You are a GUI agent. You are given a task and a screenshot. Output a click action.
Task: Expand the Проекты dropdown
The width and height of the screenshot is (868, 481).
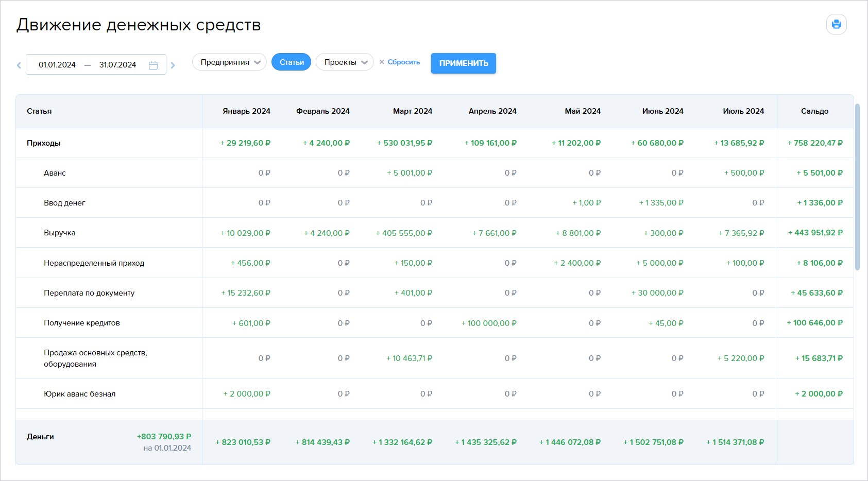click(345, 62)
